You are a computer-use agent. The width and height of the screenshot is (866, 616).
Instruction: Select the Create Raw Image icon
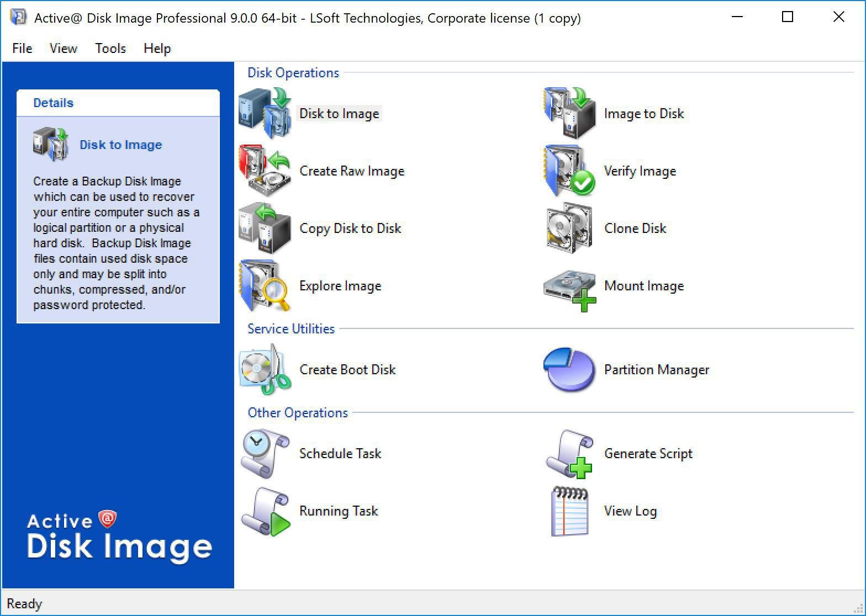265,171
